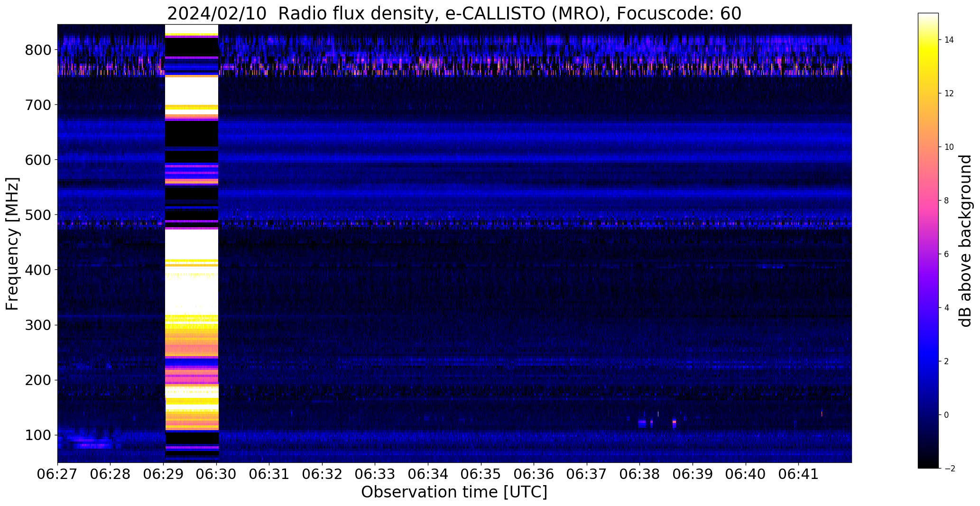The image size is (980, 506).
Task: Click the 800 frequency tick label
Action: coord(38,50)
